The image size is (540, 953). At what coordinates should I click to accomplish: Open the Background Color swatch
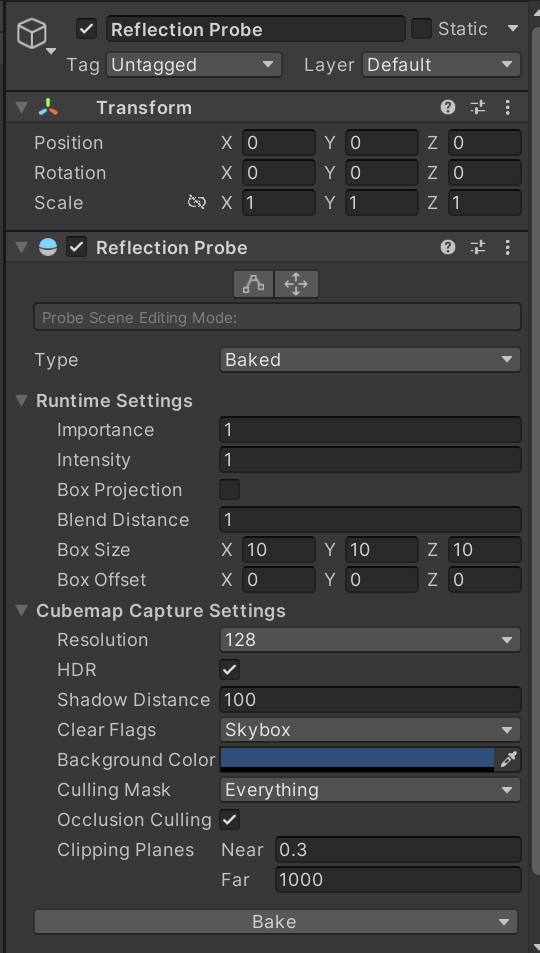(357, 759)
